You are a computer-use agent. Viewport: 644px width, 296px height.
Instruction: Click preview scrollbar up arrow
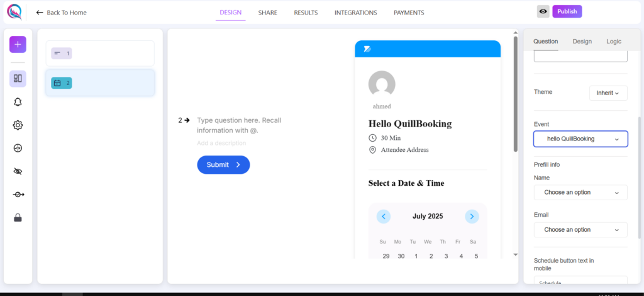click(516, 33)
